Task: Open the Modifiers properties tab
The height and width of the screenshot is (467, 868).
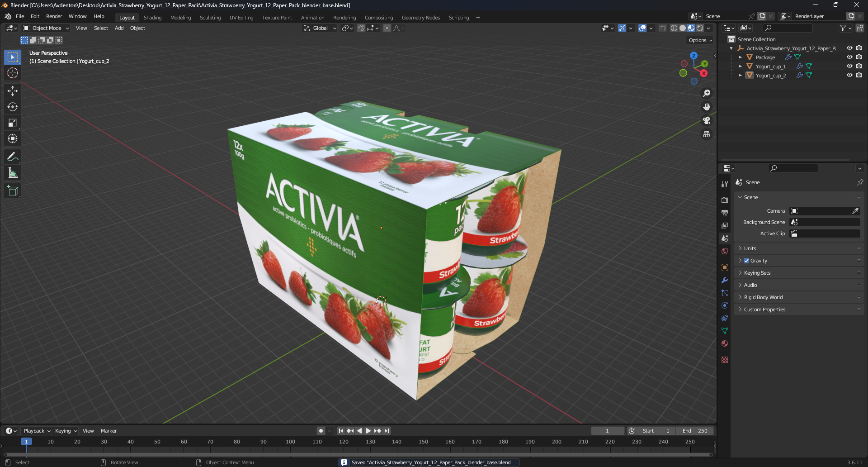Action: [x=725, y=280]
